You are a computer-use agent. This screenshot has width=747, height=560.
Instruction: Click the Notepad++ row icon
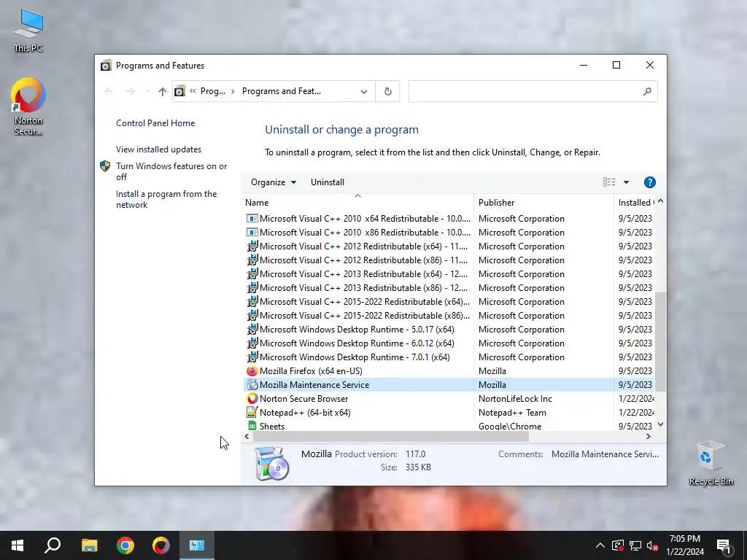[252, 413]
